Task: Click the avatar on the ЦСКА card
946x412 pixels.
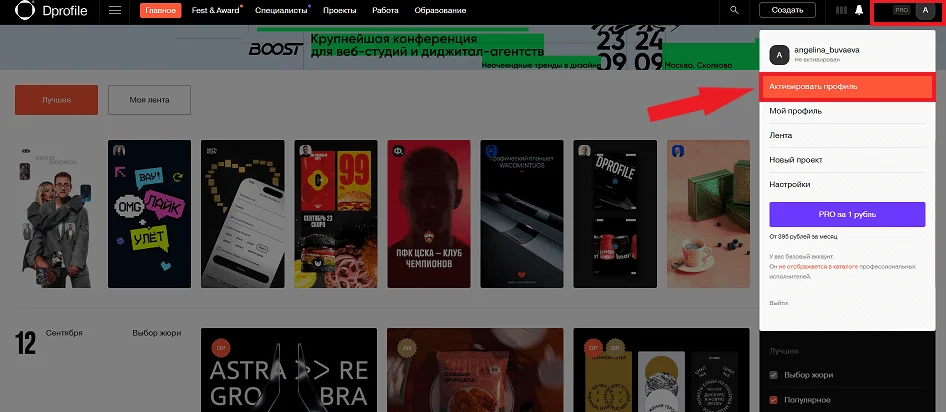Action: [399, 151]
